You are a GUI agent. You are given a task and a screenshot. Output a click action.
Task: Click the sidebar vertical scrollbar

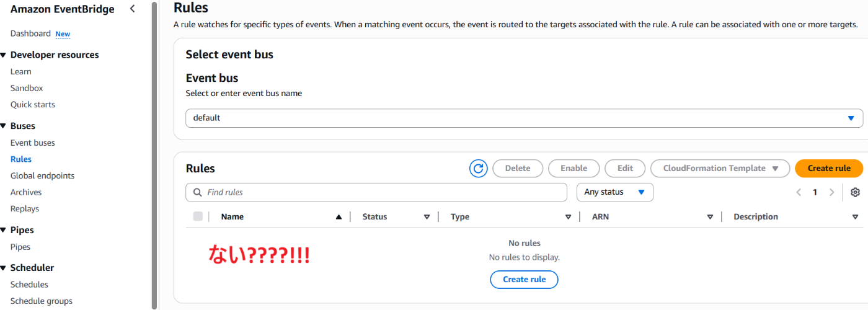point(154,155)
